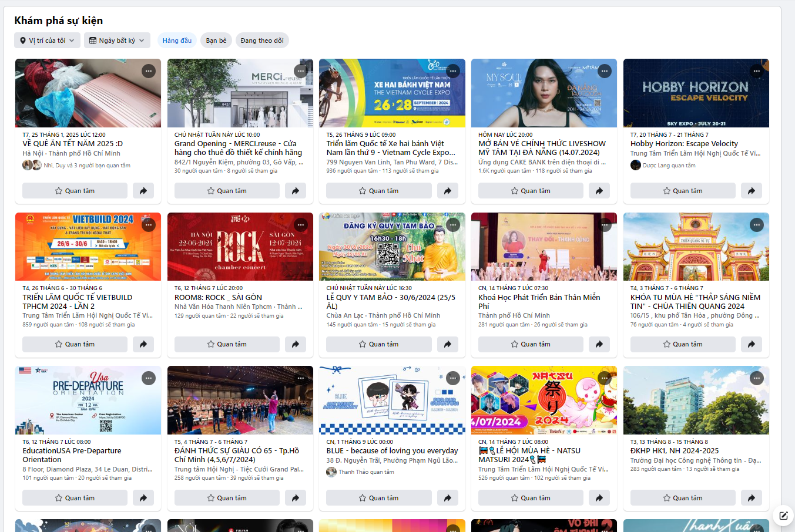Screen dimensions: 795x532
Task: Open the 'Vị trí của tôi' location dropdown
Action: 47,41
